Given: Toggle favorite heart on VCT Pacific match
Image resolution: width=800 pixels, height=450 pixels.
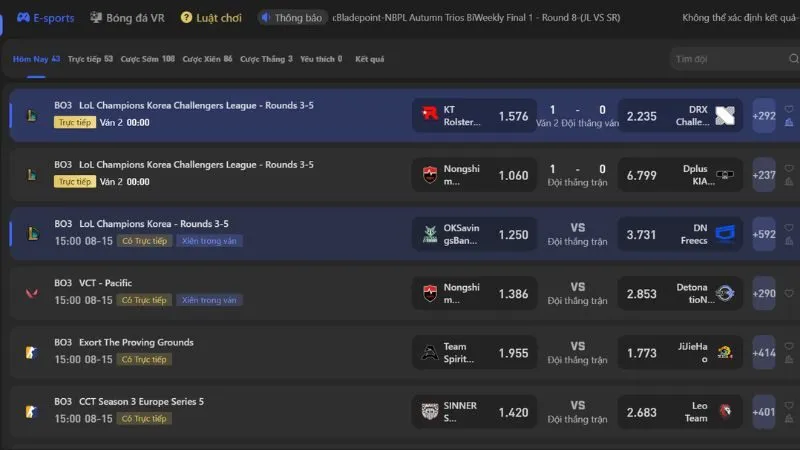Looking at the screenshot, I should (x=789, y=293).
